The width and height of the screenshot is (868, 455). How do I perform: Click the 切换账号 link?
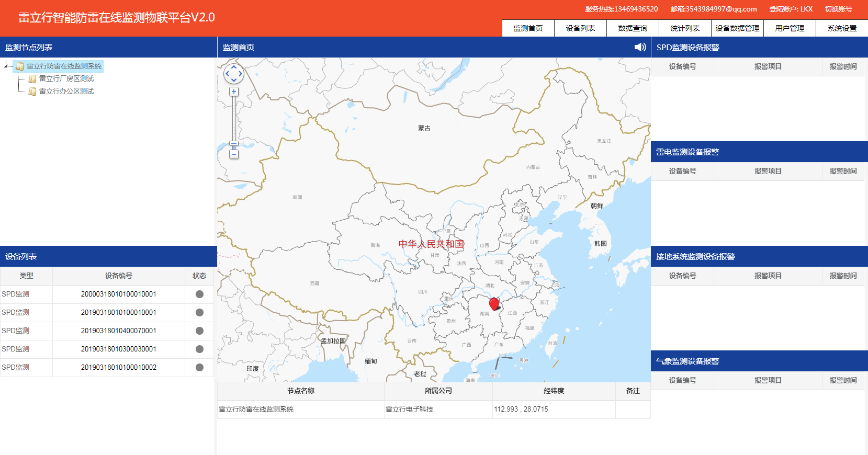click(838, 9)
